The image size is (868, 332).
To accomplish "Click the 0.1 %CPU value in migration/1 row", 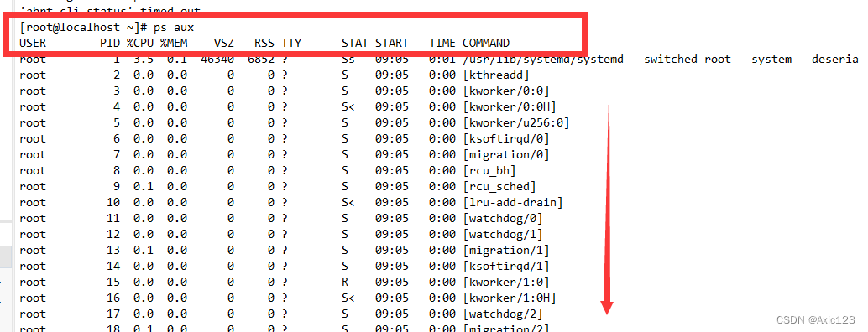I will 144,250.
